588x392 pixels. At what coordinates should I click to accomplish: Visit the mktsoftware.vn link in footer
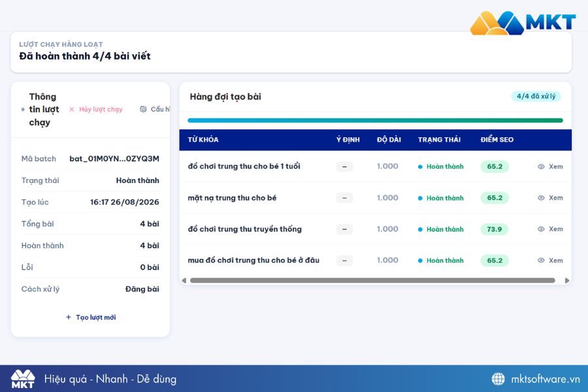pos(546,379)
